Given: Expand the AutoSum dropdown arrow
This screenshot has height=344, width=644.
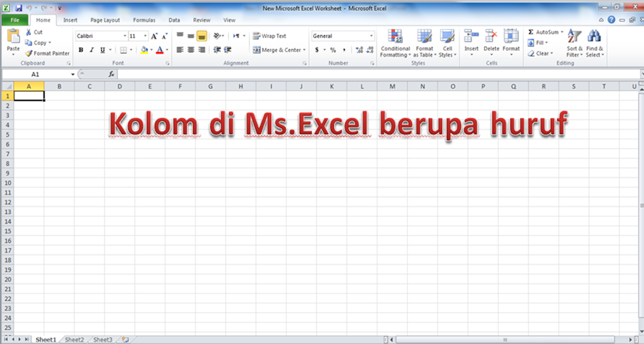Looking at the screenshot, I should pos(562,32).
